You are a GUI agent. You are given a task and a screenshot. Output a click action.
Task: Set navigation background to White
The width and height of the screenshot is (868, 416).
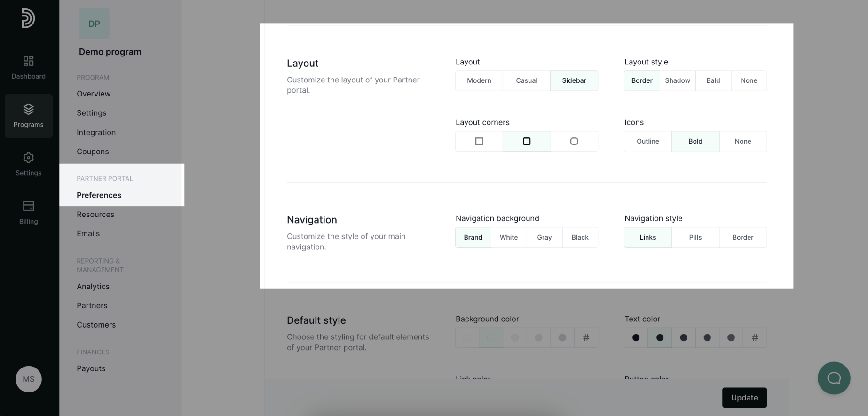[509, 237]
